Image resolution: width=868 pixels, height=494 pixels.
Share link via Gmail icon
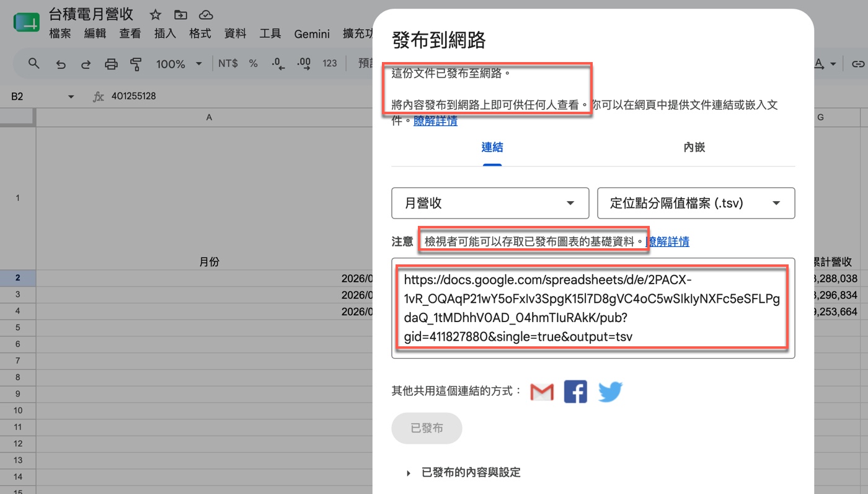pyautogui.click(x=542, y=392)
